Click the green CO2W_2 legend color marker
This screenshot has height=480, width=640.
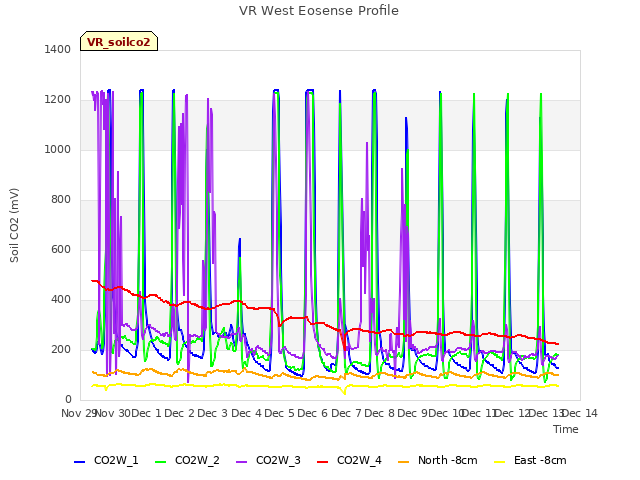coord(161,461)
